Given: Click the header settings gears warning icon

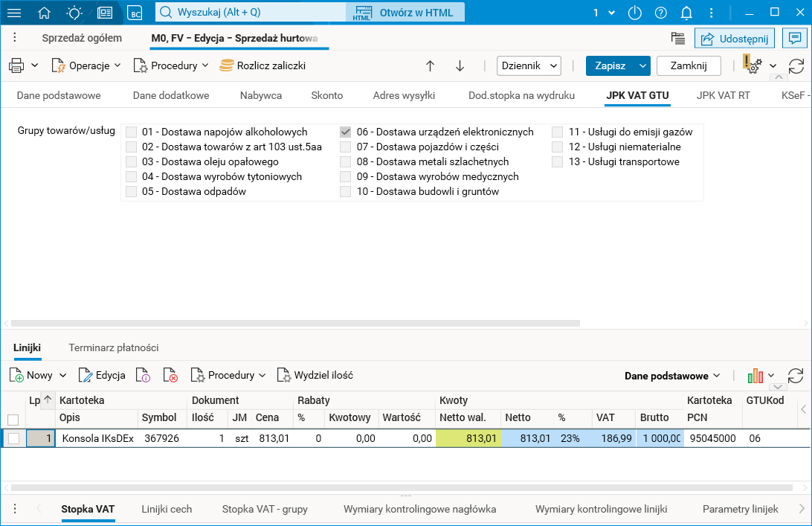Looking at the screenshot, I should tap(753, 65).
